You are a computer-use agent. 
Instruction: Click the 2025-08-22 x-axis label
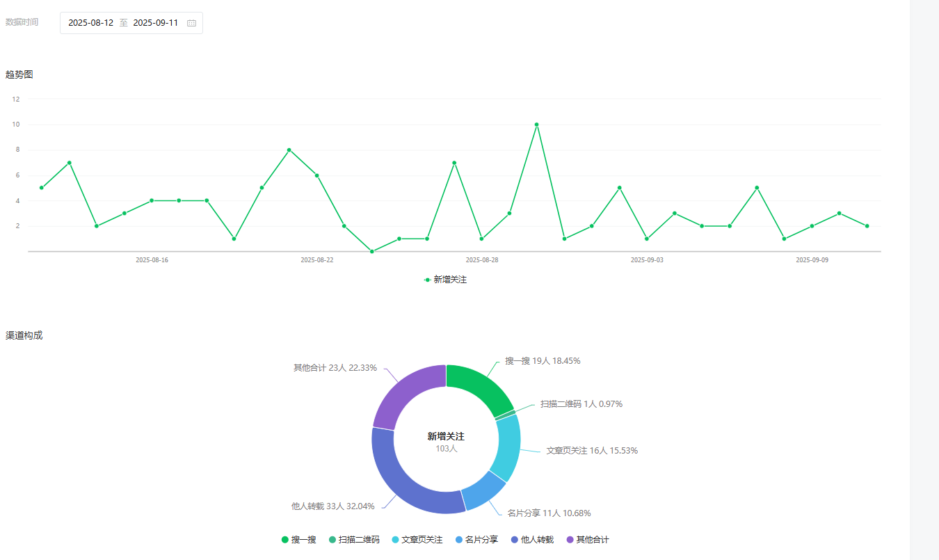[316, 260]
